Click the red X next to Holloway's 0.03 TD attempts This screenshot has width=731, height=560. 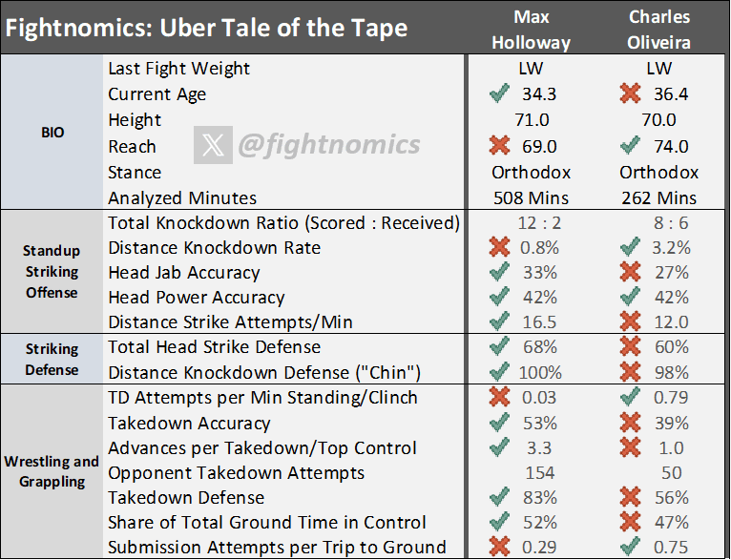(x=497, y=398)
